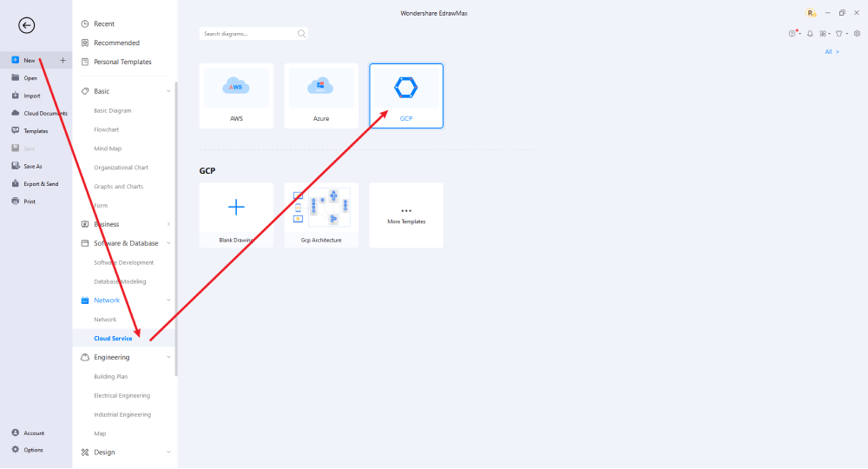Image resolution: width=868 pixels, height=469 pixels.
Task: Select Organizational Chart type
Action: tap(121, 168)
